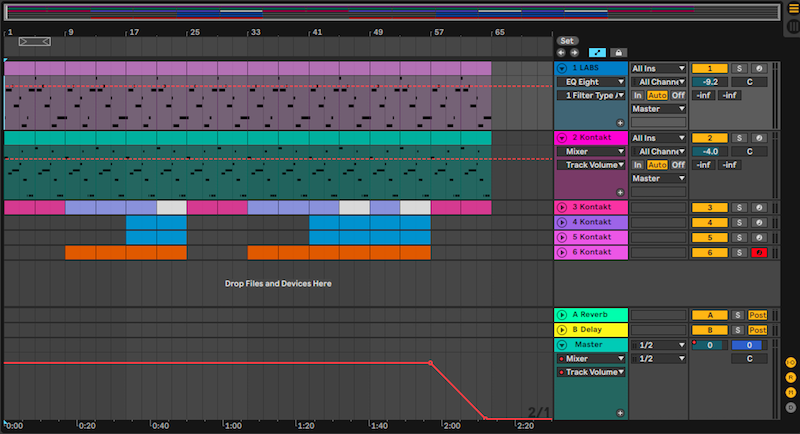
Task: Solo track 4 Kontakt
Action: (739, 223)
